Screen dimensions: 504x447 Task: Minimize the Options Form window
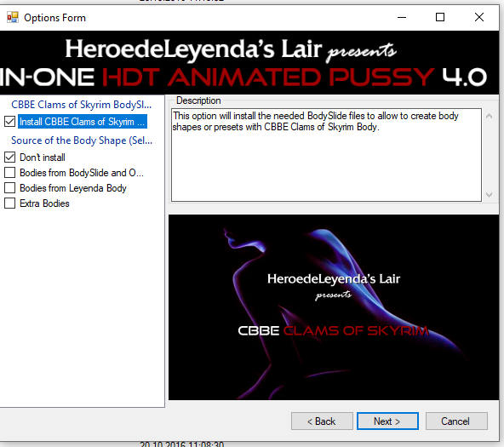point(402,17)
